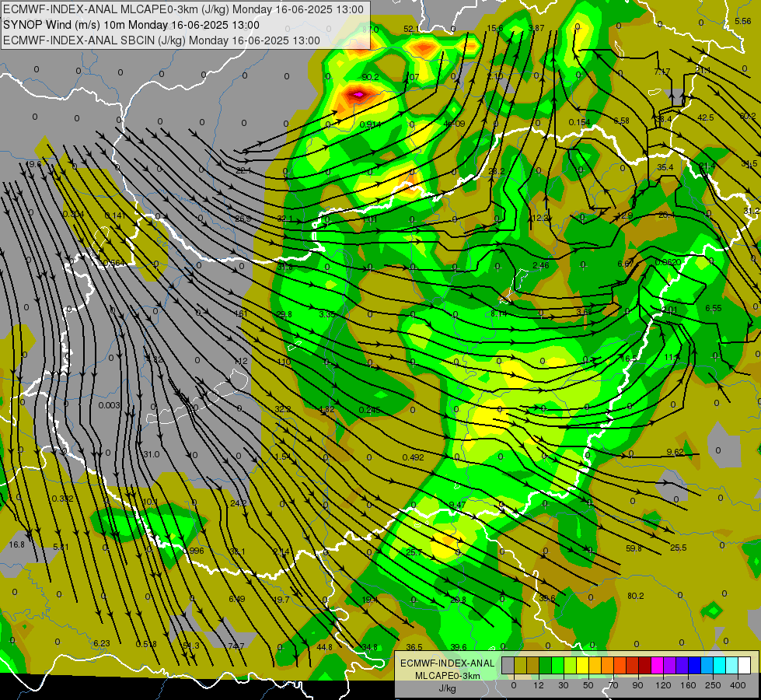Click the map value '31.0'
This screenshot has height=700, width=761.
(151, 454)
